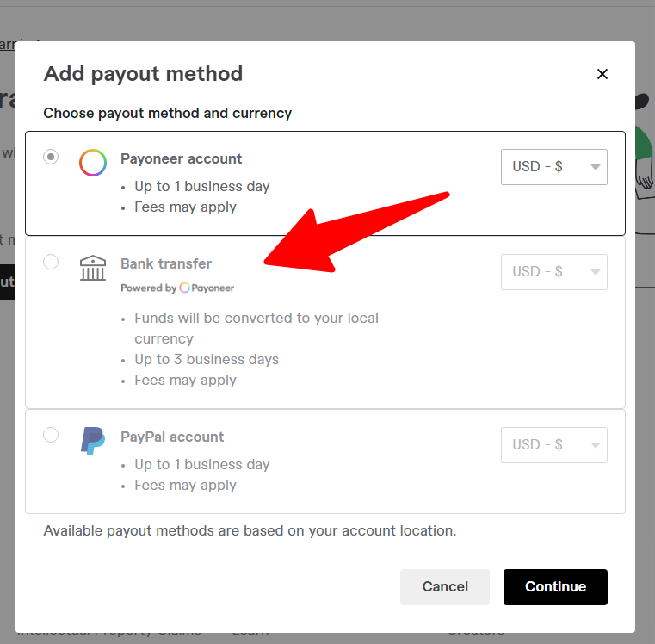This screenshot has width=655, height=644.
Task: Click the Cancel button
Action: 445,587
